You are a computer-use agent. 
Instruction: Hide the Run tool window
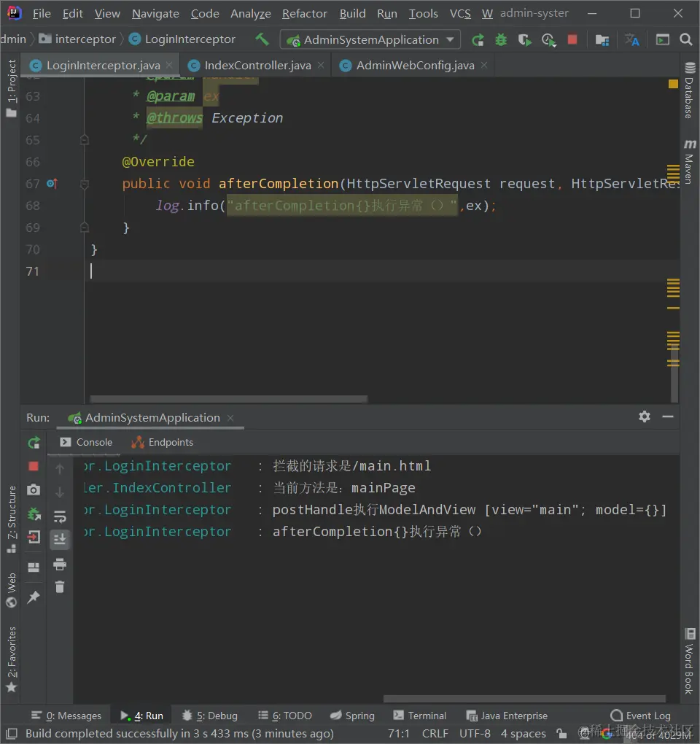coord(668,416)
